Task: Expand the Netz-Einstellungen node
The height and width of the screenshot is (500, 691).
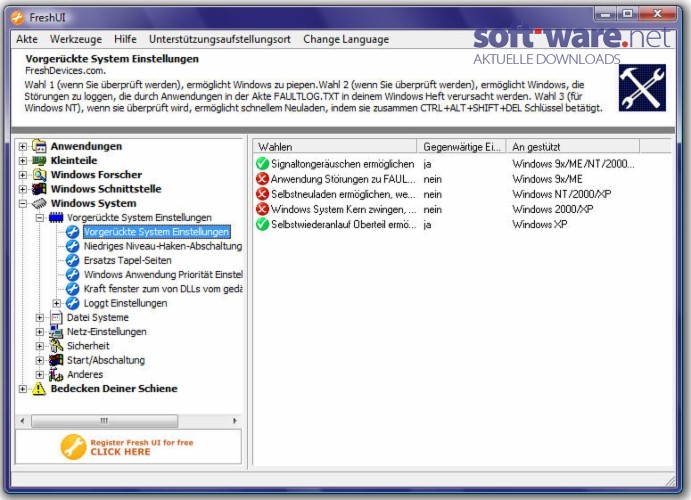Action: (40, 332)
